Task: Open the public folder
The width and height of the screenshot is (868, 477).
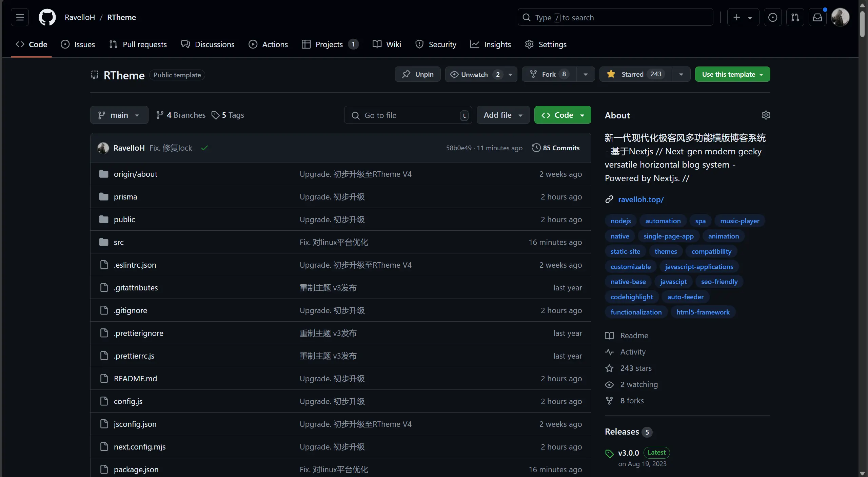Action: [x=124, y=220]
